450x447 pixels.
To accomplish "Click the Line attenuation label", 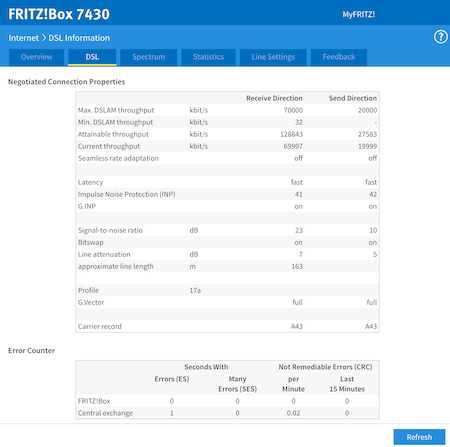I will click(x=104, y=254).
